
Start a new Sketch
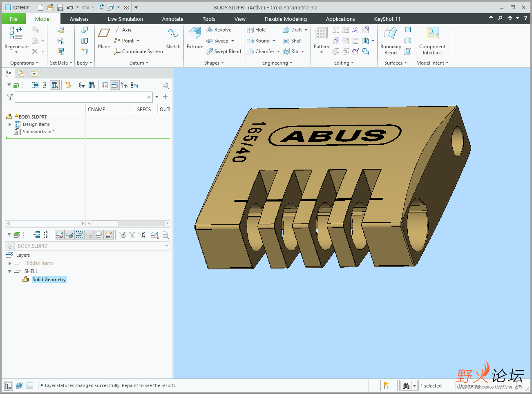click(x=173, y=38)
